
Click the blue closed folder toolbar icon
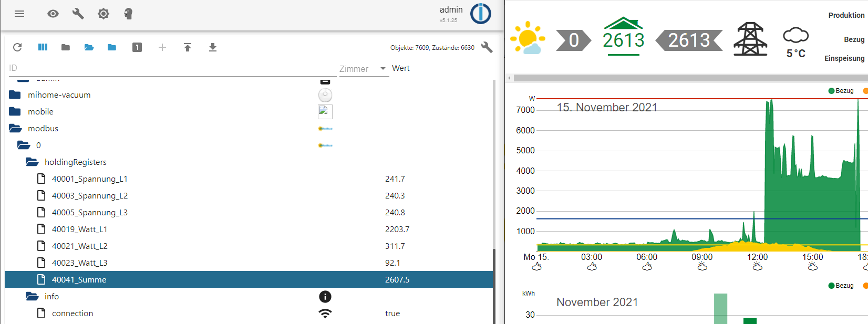pyautogui.click(x=112, y=47)
